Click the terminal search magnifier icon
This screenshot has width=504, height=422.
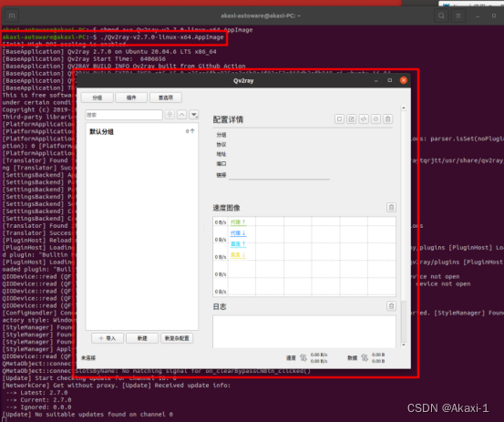click(x=441, y=15)
